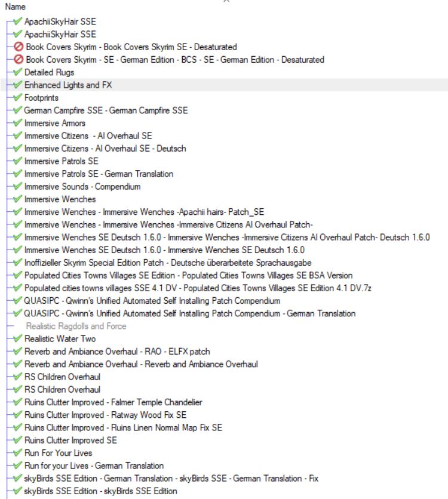Select the Footprints mod name
Image resolution: width=448 pixels, height=499 pixels.
click(41, 98)
